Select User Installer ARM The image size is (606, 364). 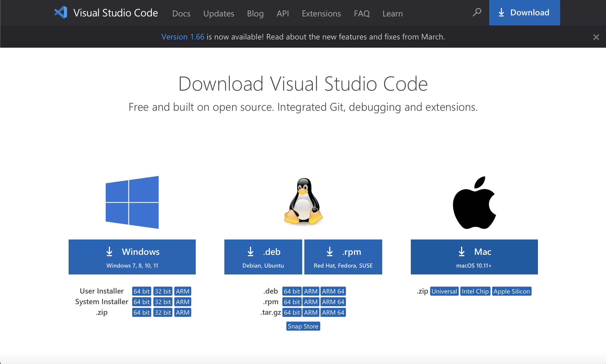[183, 291]
